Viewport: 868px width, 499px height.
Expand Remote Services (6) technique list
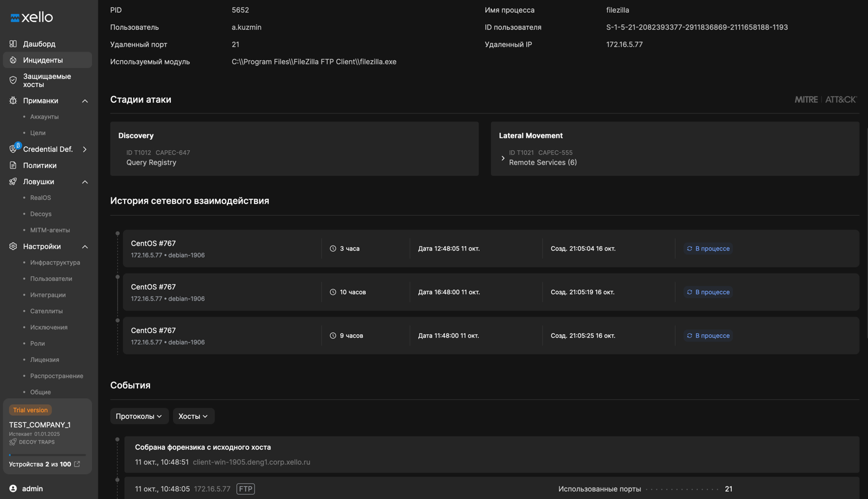(503, 158)
